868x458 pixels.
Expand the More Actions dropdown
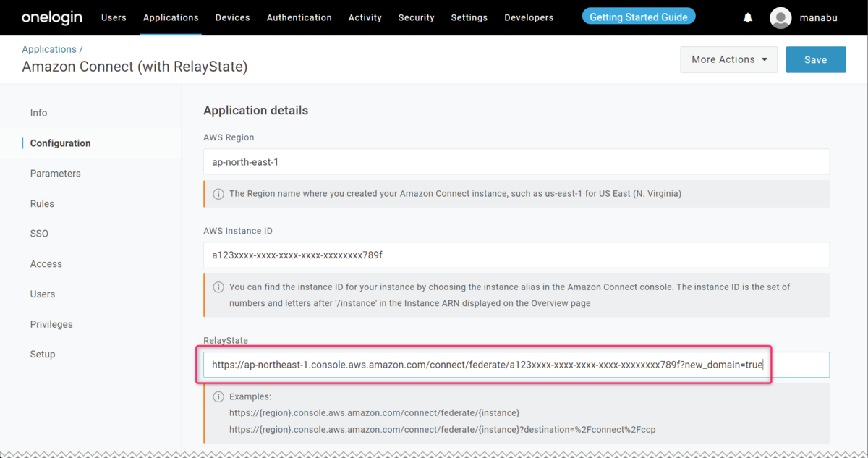click(729, 60)
